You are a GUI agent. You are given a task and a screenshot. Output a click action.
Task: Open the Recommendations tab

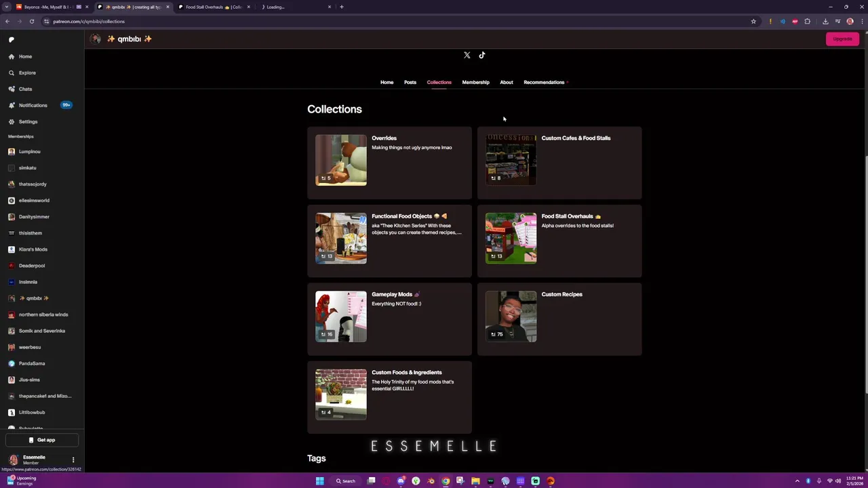(x=544, y=82)
